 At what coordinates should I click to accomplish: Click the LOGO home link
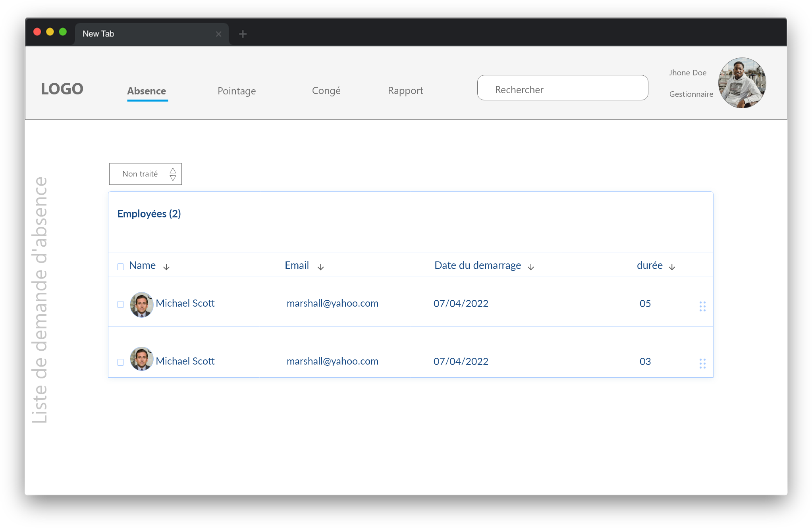(x=62, y=89)
